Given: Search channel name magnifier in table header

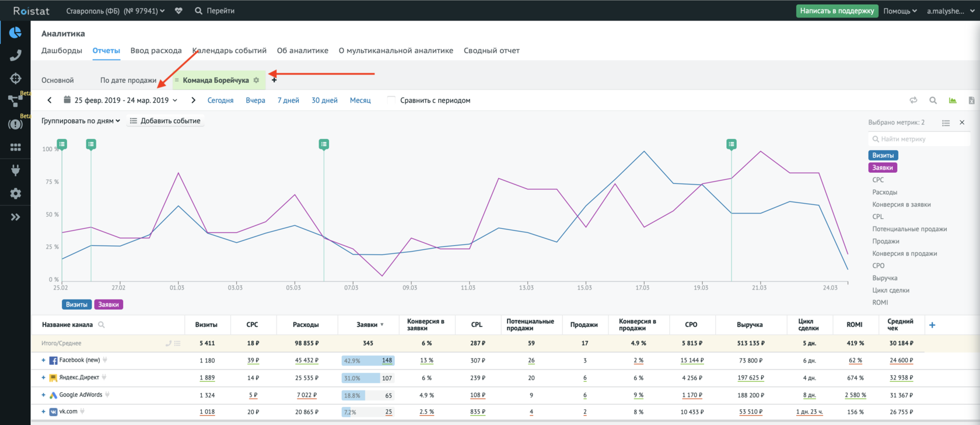Looking at the screenshot, I should 101,325.
